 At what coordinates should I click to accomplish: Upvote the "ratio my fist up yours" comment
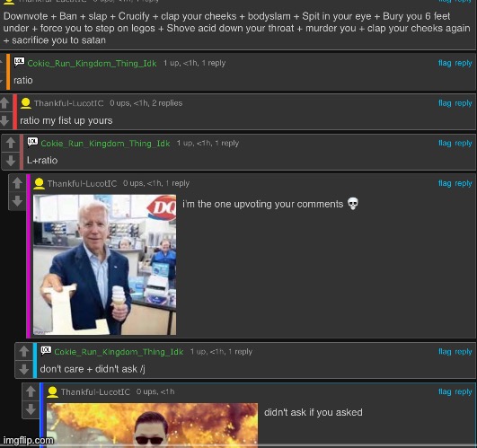pos(4,103)
